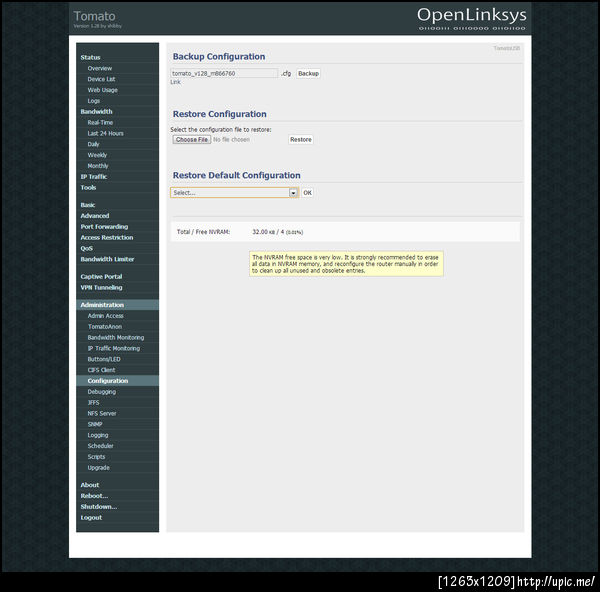Open SNMP settings
The image size is (600, 592).
pos(95,424)
